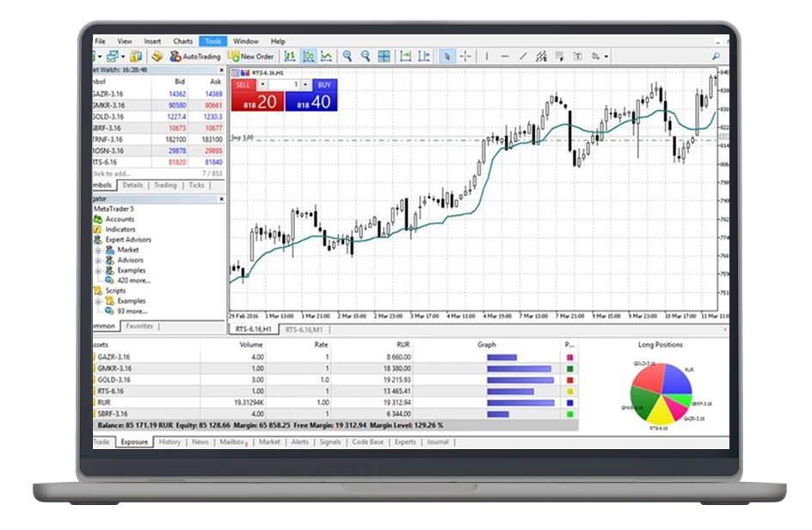Select Indicators in the Navigator tree
This screenshot has height=530, width=812.
pos(120,229)
